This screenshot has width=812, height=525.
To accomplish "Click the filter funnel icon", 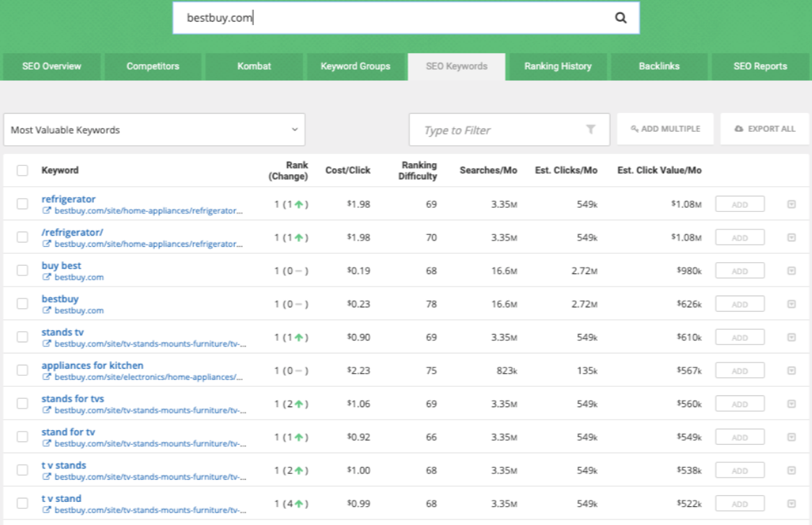I will [590, 129].
